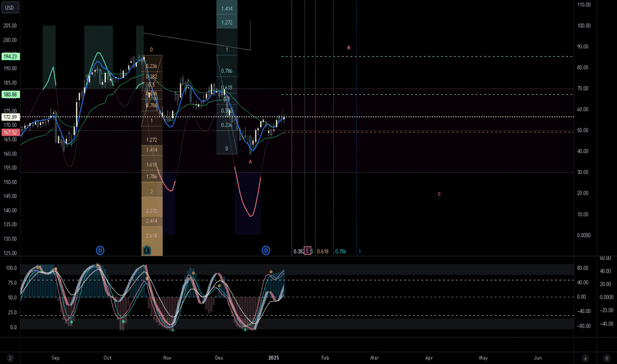Image resolution: width=617 pixels, height=364 pixels.
Task: Click the Sep label on the time axis
Action: tap(56, 357)
